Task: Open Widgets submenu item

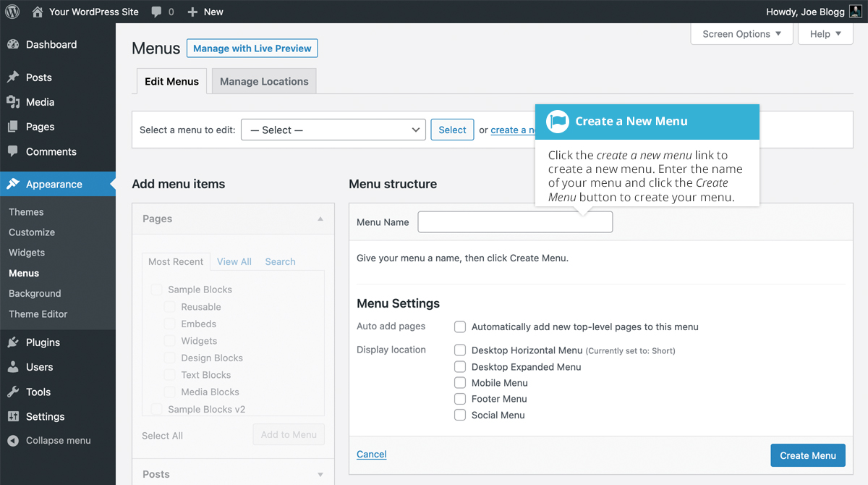Action: [x=27, y=253]
